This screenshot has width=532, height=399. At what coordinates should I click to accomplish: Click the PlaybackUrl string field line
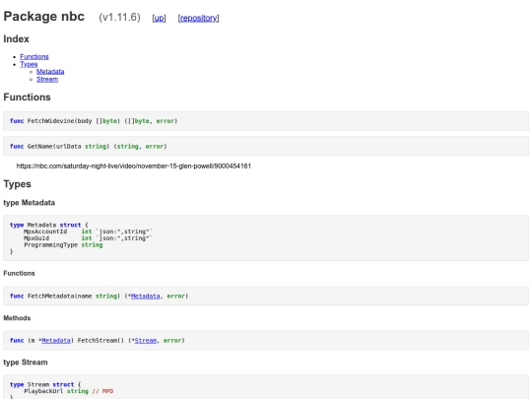click(x=69, y=391)
